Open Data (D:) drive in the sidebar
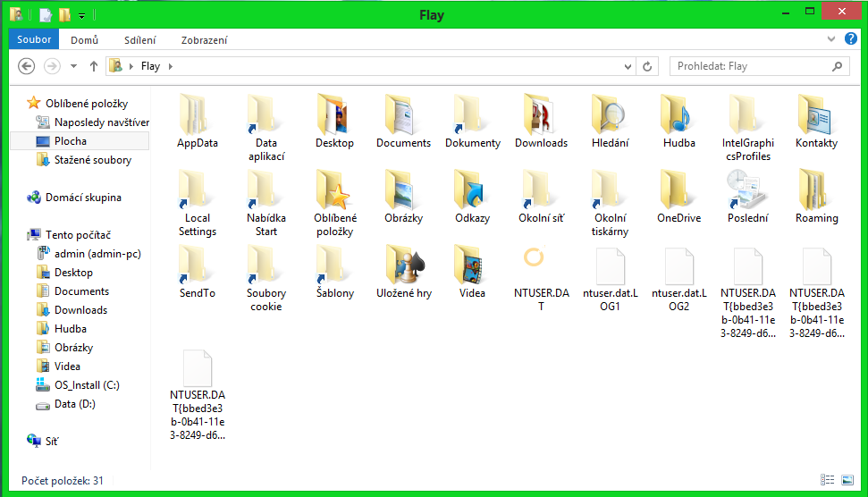868x497 pixels. (66, 404)
